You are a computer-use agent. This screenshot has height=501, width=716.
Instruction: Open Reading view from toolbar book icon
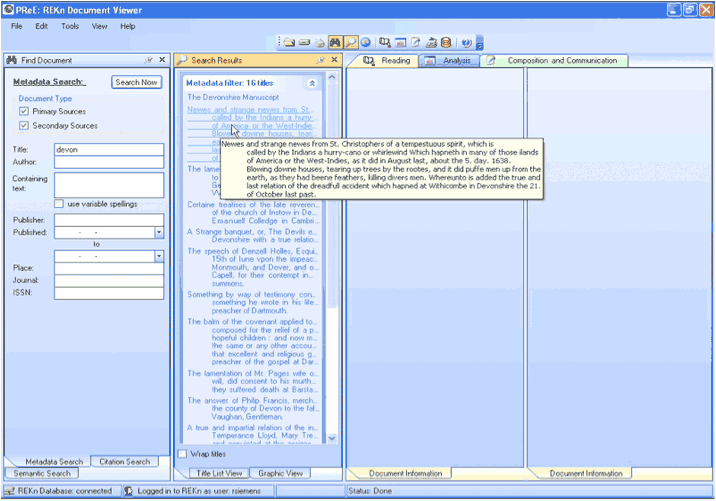click(384, 42)
